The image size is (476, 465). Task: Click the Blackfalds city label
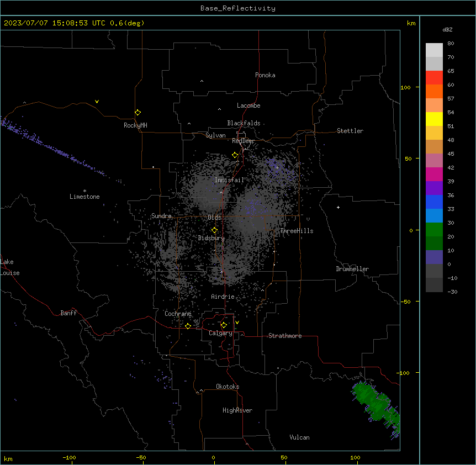pyautogui.click(x=244, y=123)
